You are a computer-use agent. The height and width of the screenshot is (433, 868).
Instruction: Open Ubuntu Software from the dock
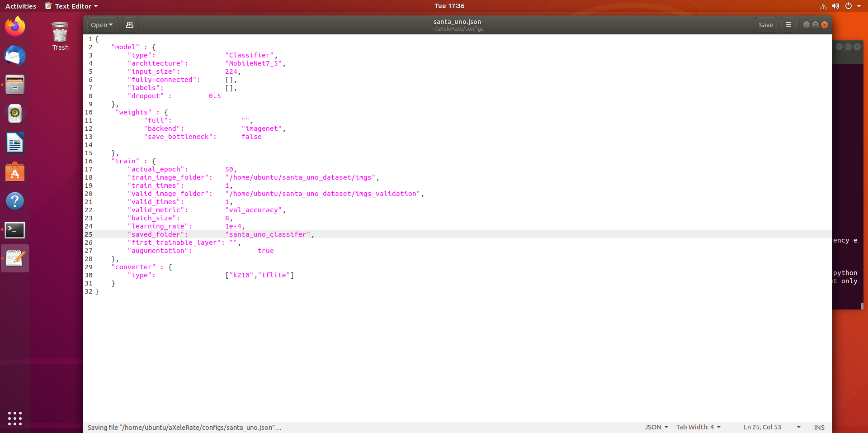15,171
